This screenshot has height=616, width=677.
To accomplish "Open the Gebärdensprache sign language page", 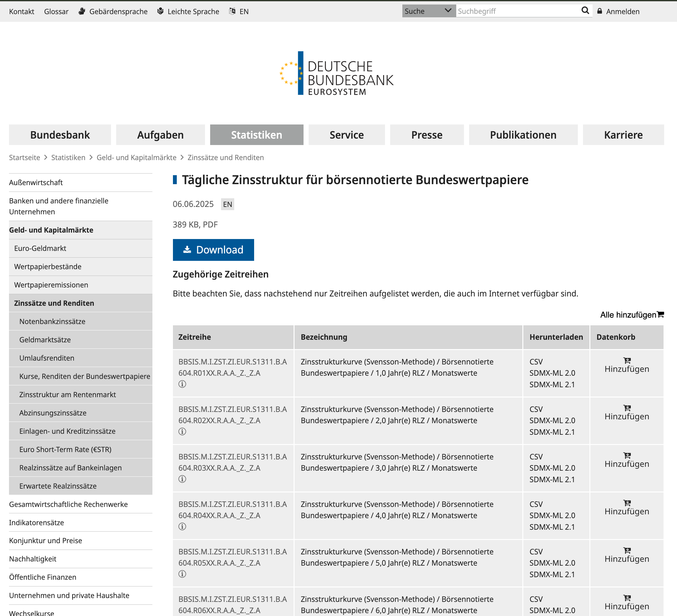I will (118, 11).
